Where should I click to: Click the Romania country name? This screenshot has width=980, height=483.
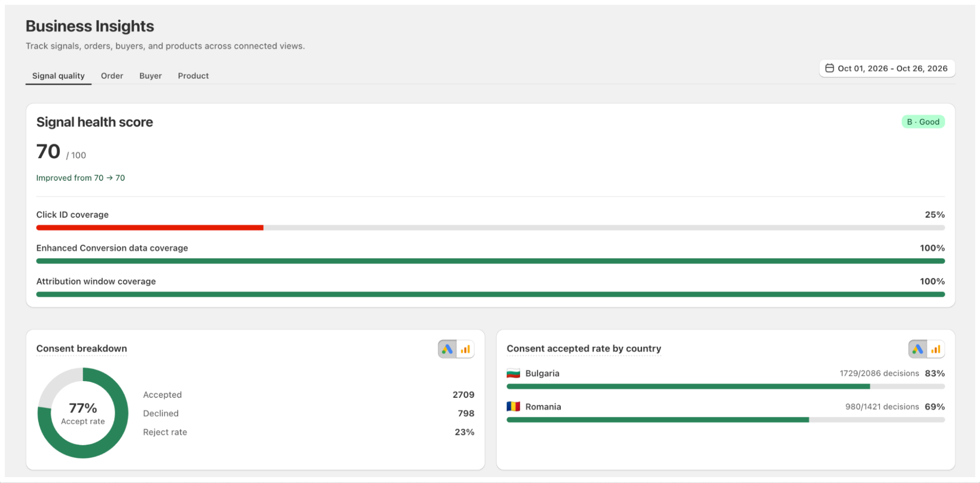click(x=543, y=407)
